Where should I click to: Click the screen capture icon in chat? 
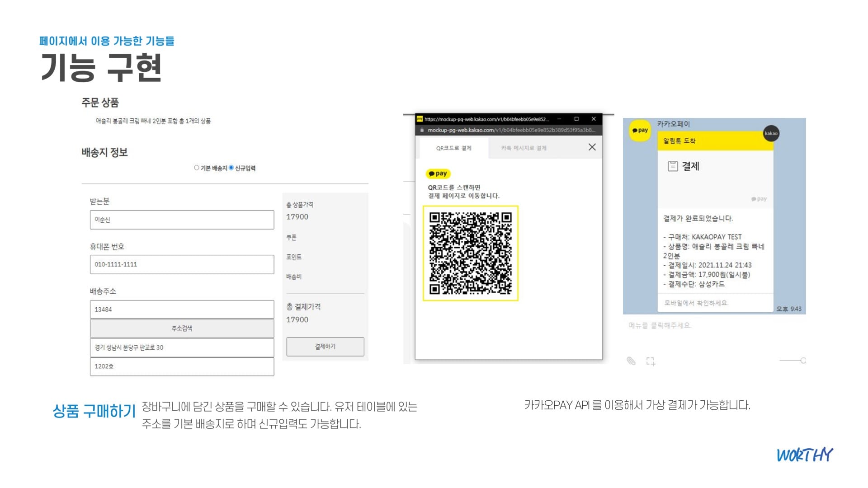[x=651, y=361]
